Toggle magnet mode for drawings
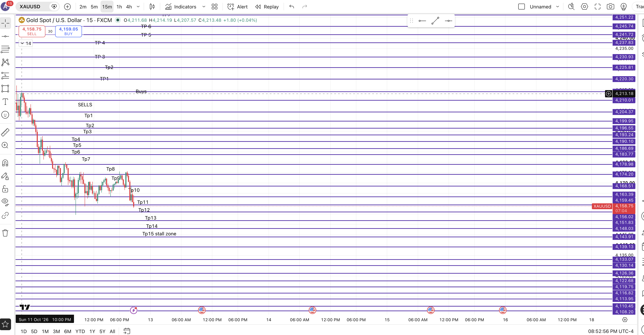The height and width of the screenshot is (335, 644). (x=5, y=163)
